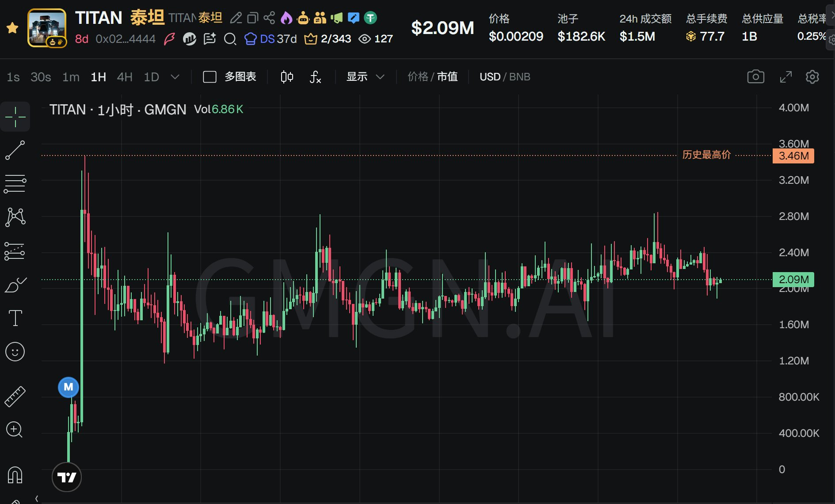Open the fx indicators button
Image resolution: width=835 pixels, height=504 pixels.
(x=315, y=77)
